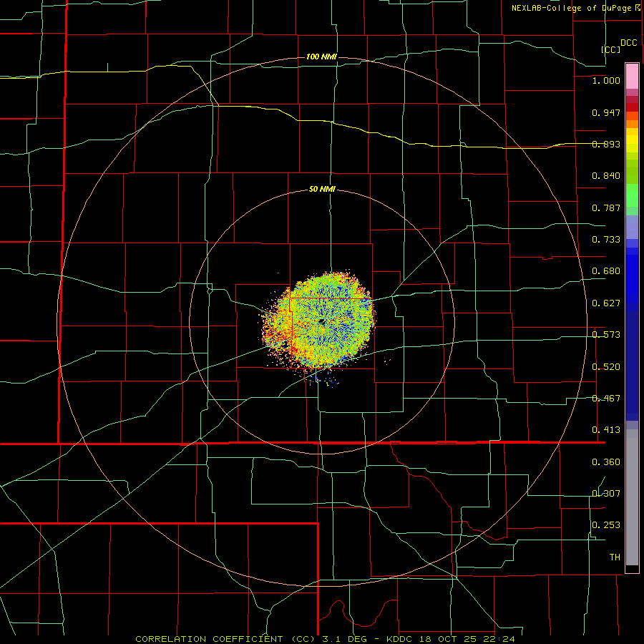Click the 0.413 legend value

coord(606,430)
